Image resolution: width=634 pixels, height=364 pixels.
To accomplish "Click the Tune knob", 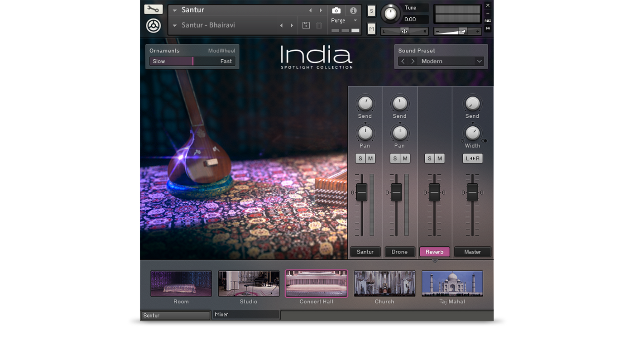I will 390,14.
